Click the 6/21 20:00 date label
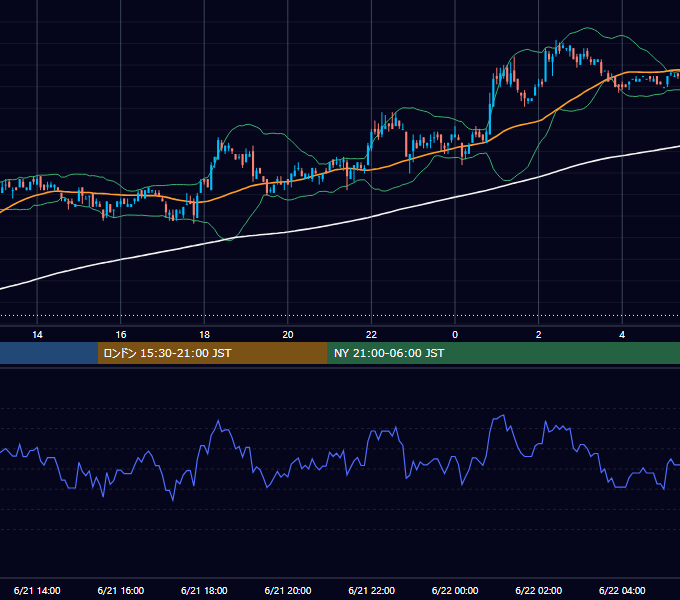 [x=288, y=590]
